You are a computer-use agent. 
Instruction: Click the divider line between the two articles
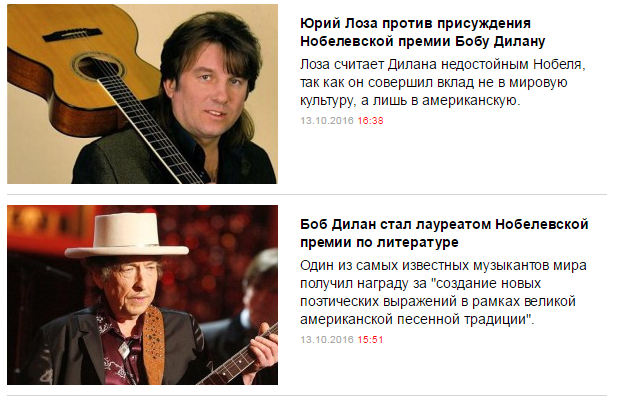[x=307, y=194]
